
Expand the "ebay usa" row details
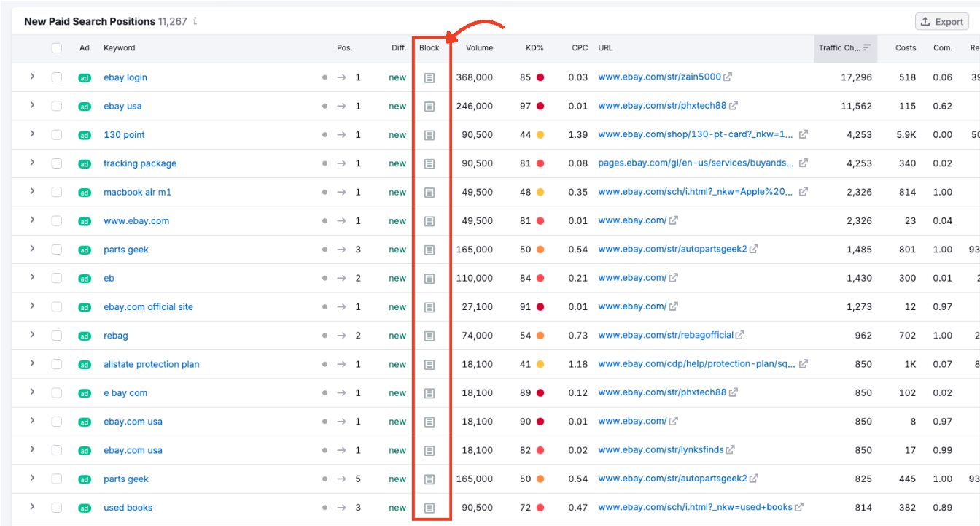coord(31,106)
